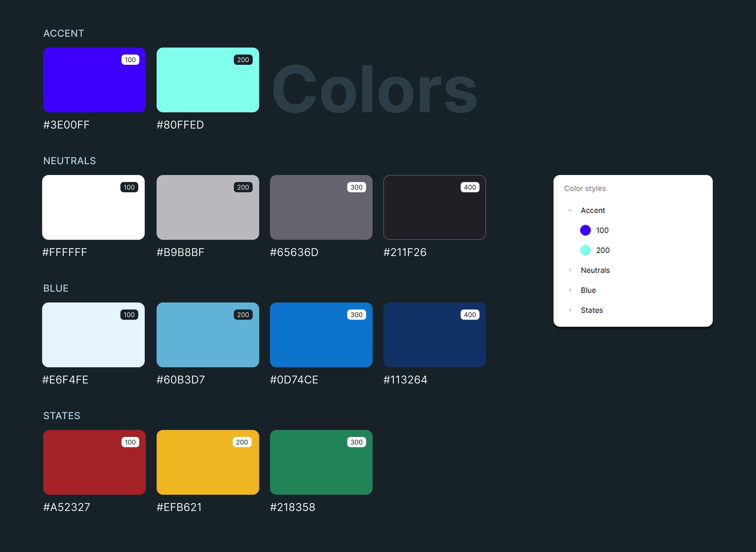Image resolution: width=756 pixels, height=552 pixels.
Task: Click the #A52327 hex code text
Action: (x=66, y=507)
